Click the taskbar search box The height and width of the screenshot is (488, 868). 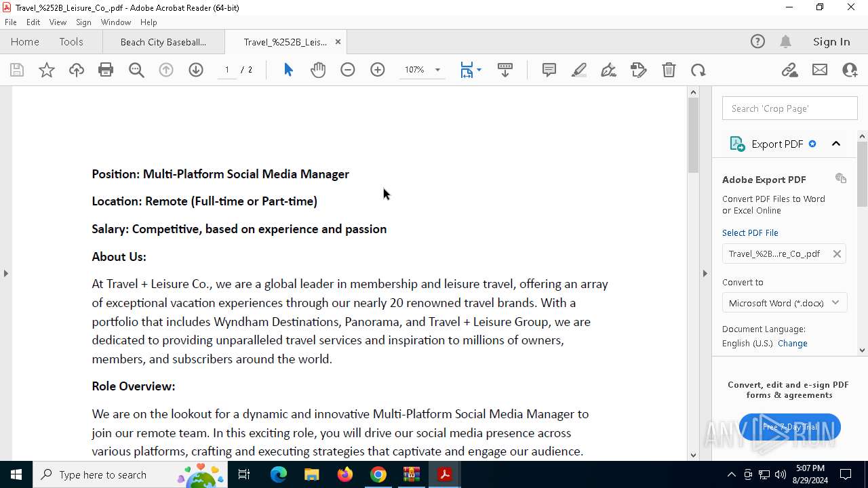pyautogui.click(x=131, y=474)
